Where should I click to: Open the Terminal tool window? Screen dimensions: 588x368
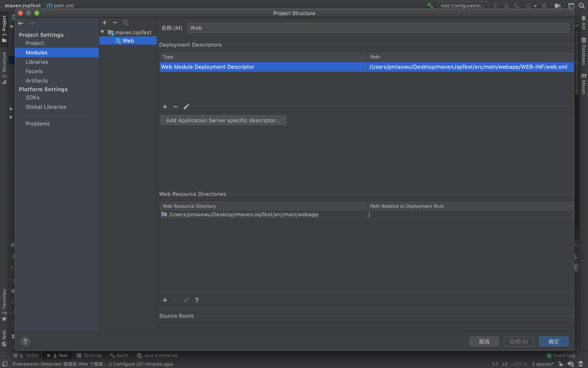[89, 355]
